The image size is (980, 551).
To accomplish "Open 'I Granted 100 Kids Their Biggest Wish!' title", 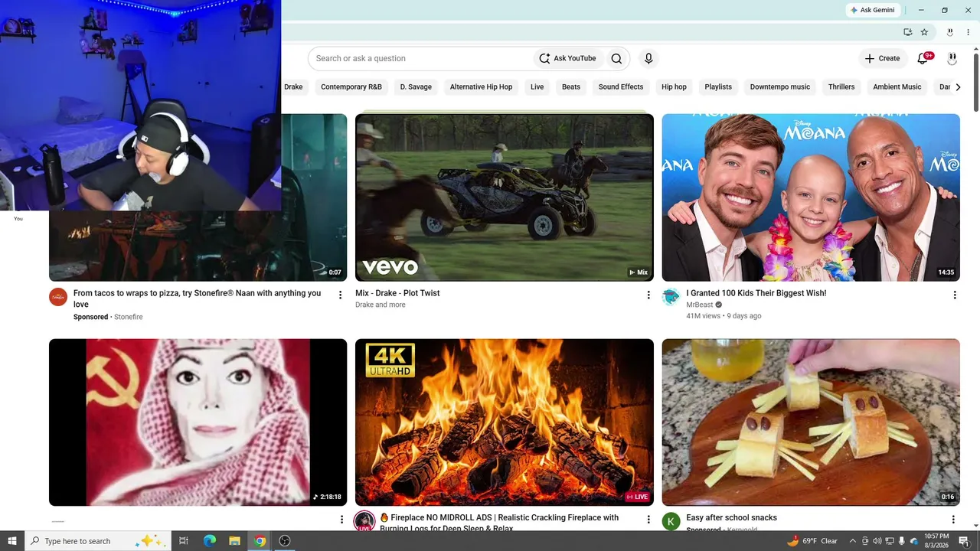I will [x=756, y=293].
